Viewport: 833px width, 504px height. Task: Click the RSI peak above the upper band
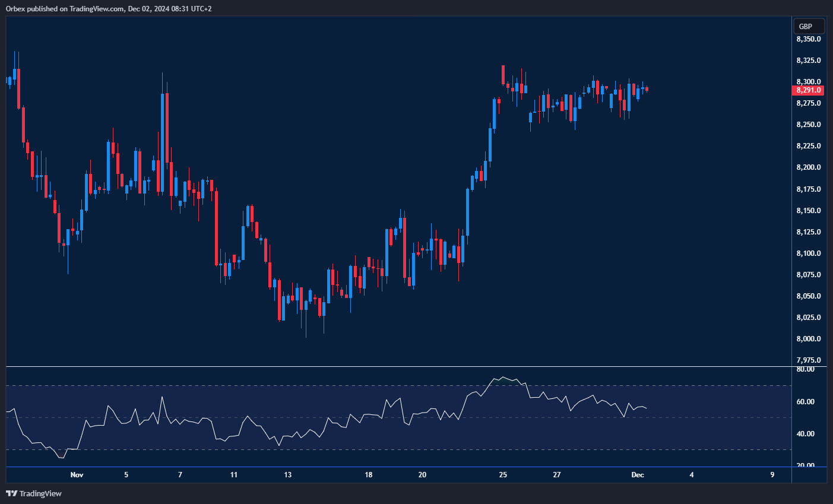coord(504,376)
